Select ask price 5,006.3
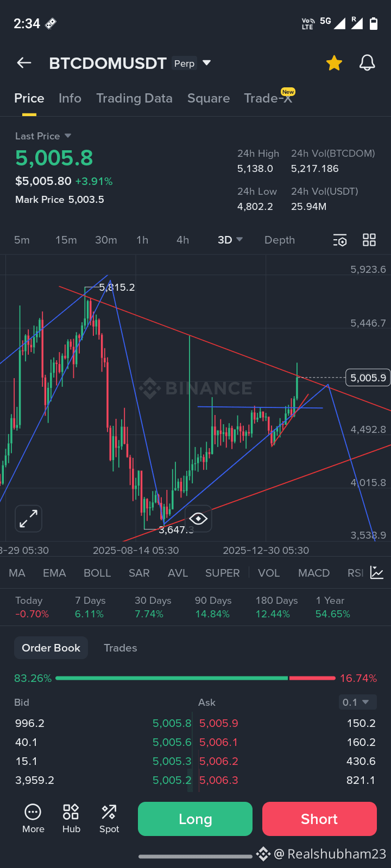 (219, 780)
